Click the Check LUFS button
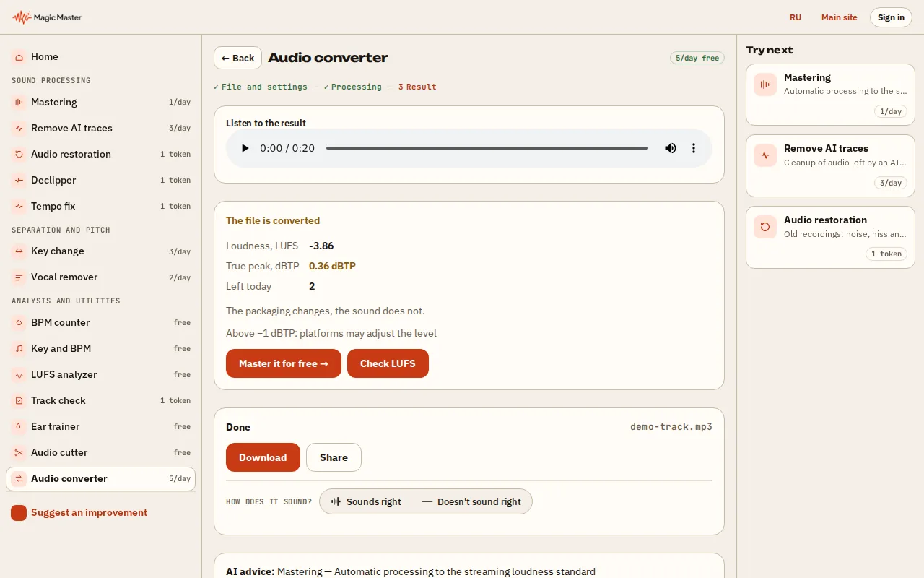 click(388, 363)
